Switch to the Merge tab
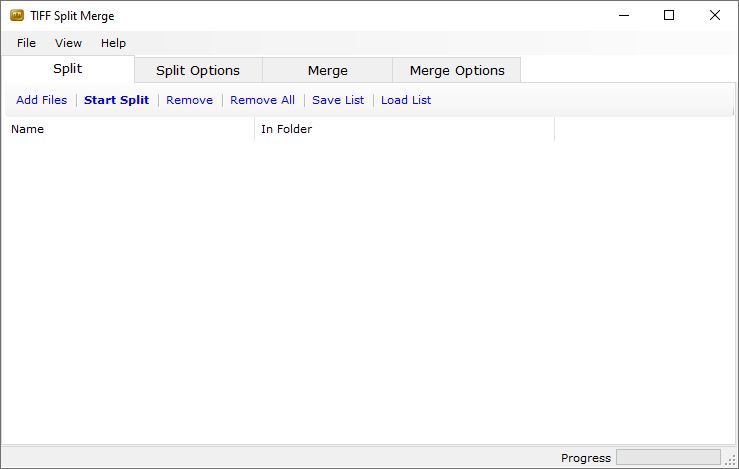 click(x=328, y=70)
